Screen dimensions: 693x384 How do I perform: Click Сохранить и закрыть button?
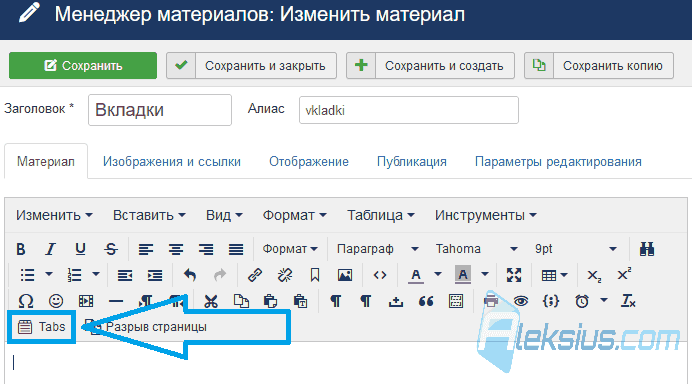251,66
